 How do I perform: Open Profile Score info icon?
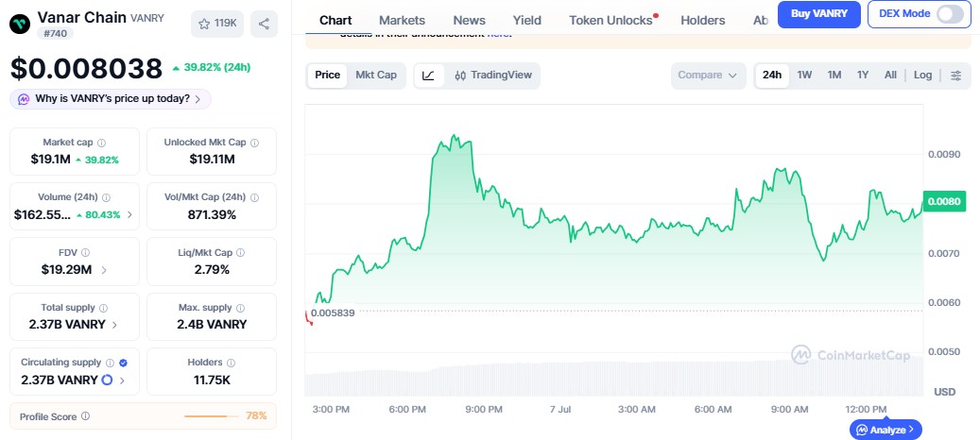86,416
